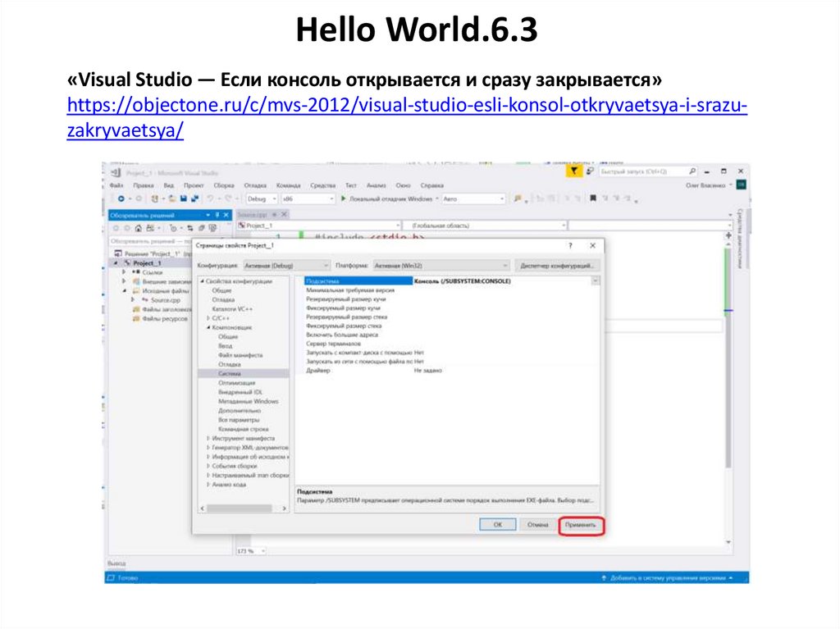
Task: Select Каталоги VC++ in properties tree
Action: (232, 309)
